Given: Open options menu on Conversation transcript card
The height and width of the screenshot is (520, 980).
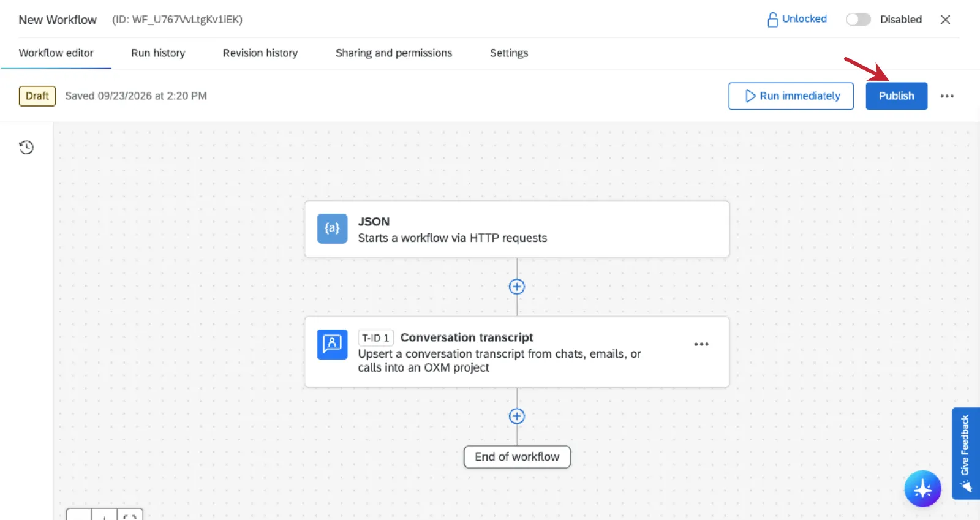Looking at the screenshot, I should pos(701,344).
